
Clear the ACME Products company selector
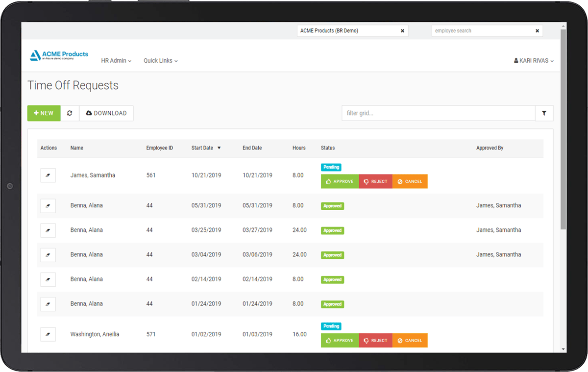point(402,31)
